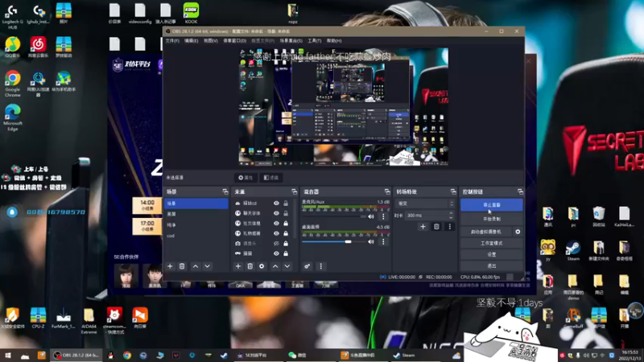This screenshot has height=362, width=644.
Task: Click the desktop audio volume slider
Action: coord(333,242)
